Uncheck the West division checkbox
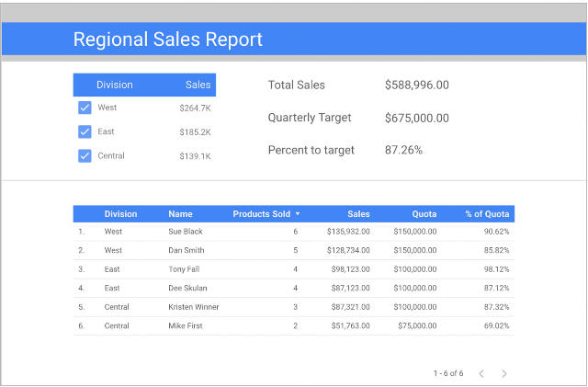588x387 pixels. (x=85, y=108)
